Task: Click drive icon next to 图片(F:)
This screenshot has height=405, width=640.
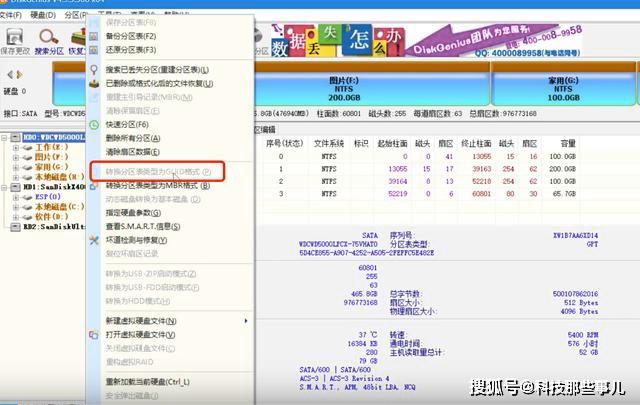Action: 27,157
